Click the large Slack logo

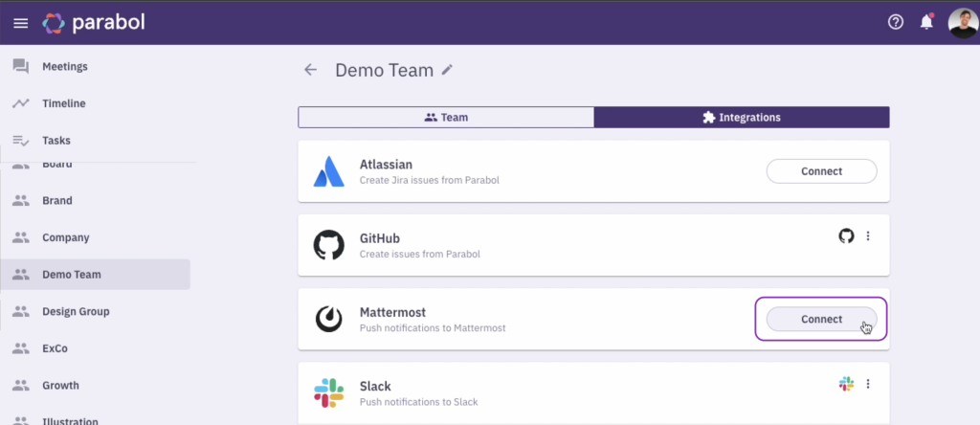tap(329, 392)
